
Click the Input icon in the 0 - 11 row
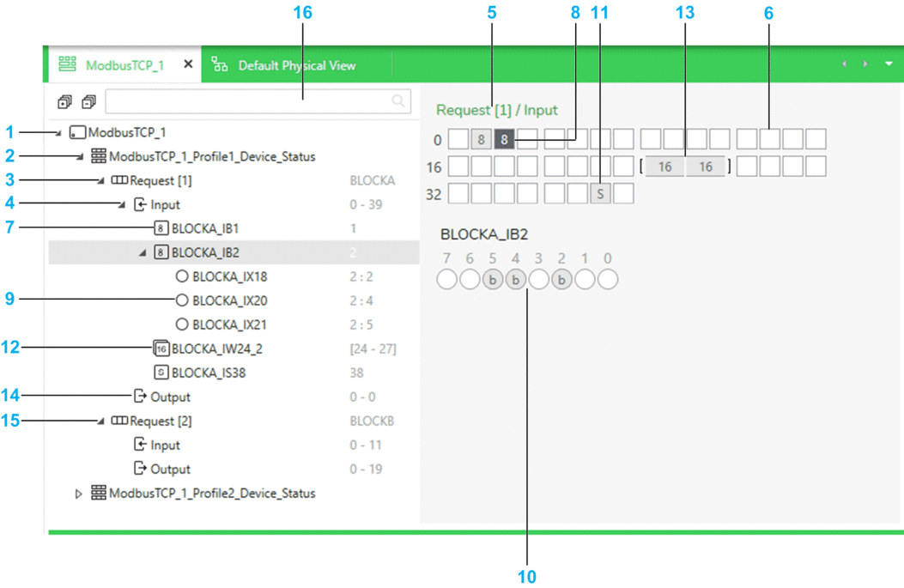pyautogui.click(x=140, y=445)
